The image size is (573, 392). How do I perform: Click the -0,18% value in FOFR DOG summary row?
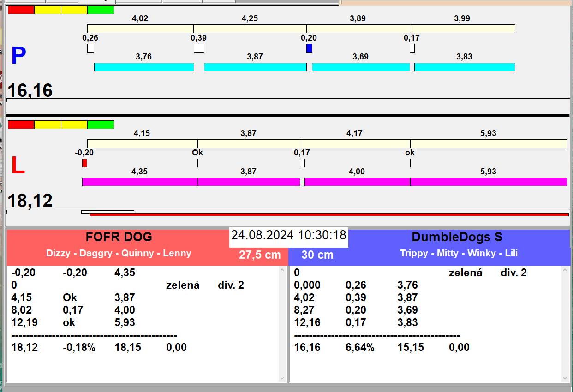79,347
